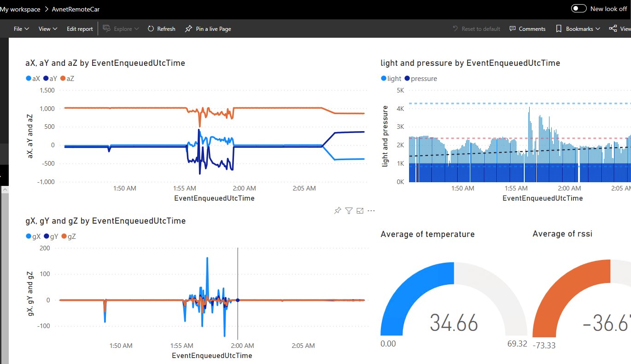Click the Refresh toolbar button
631x364 pixels.
point(161,29)
